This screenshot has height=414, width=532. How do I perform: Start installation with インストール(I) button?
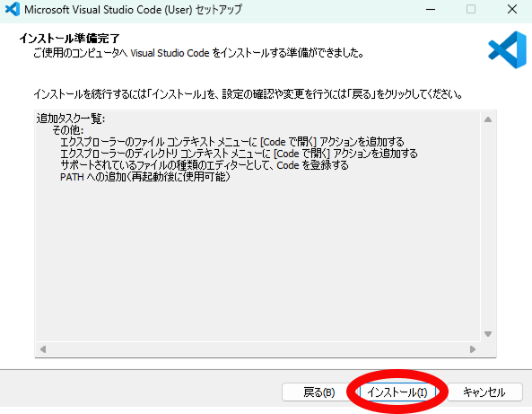(x=397, y=392)
